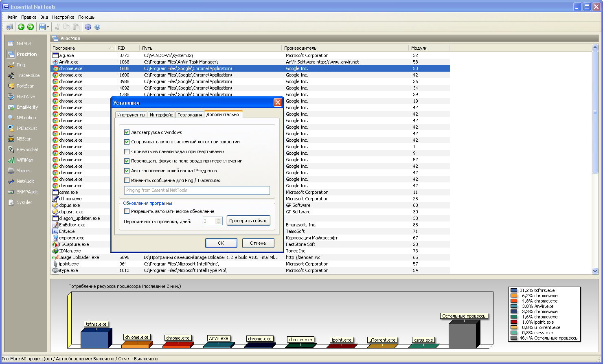
Task: Enable 'Изменить сообщение для Ping / Traceroute'
Action: (127, 180)
